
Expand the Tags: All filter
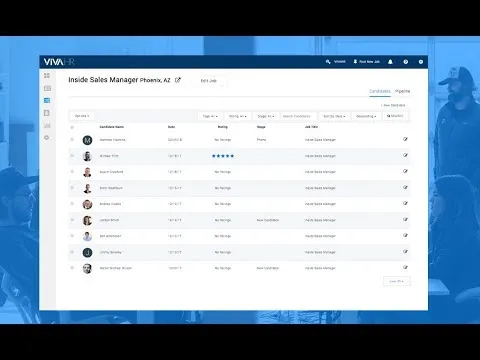210,116
